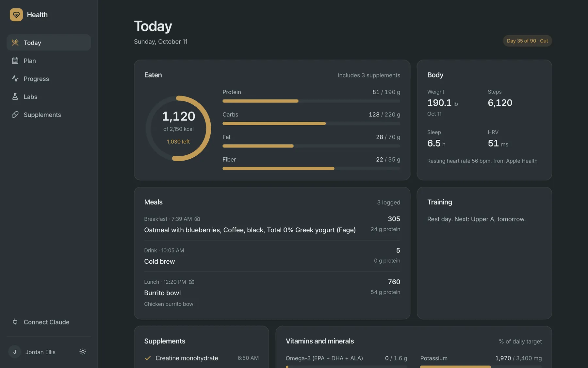The image size is (588, 368).
Task: Toggle the light/dark theme sun icon
Action: point(83,352)
